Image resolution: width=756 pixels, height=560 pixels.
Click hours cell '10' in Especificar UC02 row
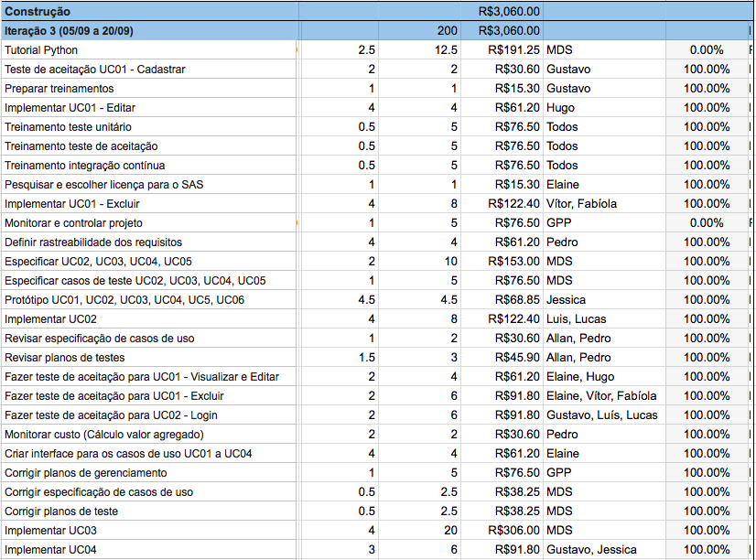tap(419, 262)
